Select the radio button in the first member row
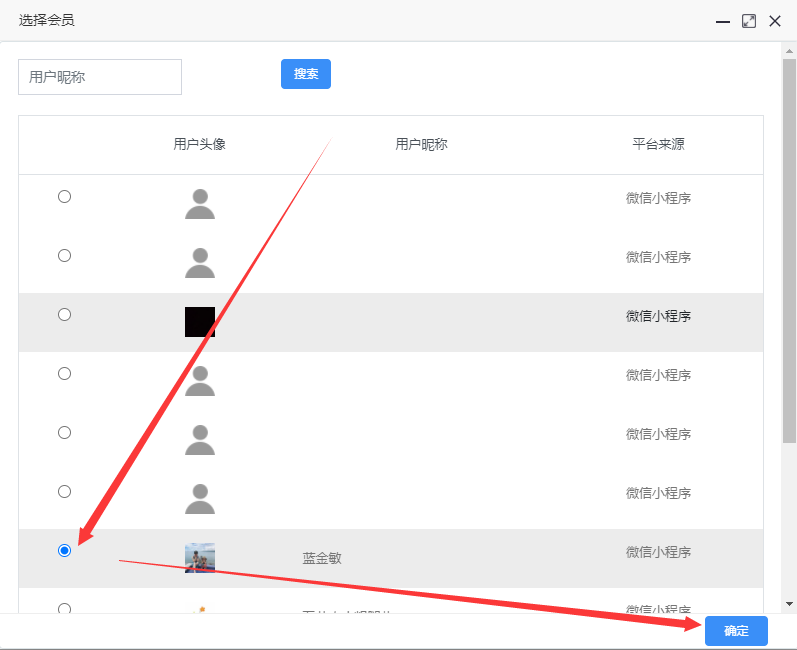This screenshot has height=650, width=797. tap(65, 197)
